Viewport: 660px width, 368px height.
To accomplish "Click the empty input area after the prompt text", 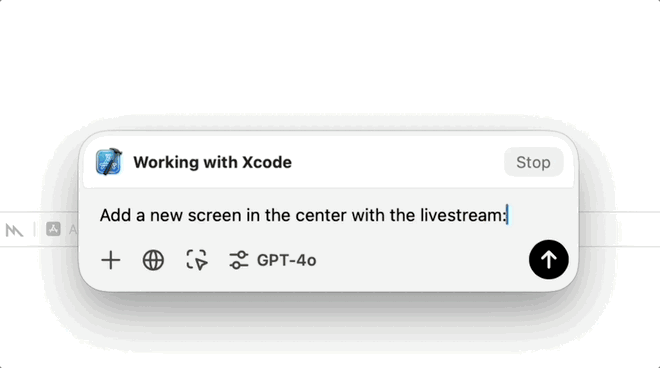I will point(537,216).
